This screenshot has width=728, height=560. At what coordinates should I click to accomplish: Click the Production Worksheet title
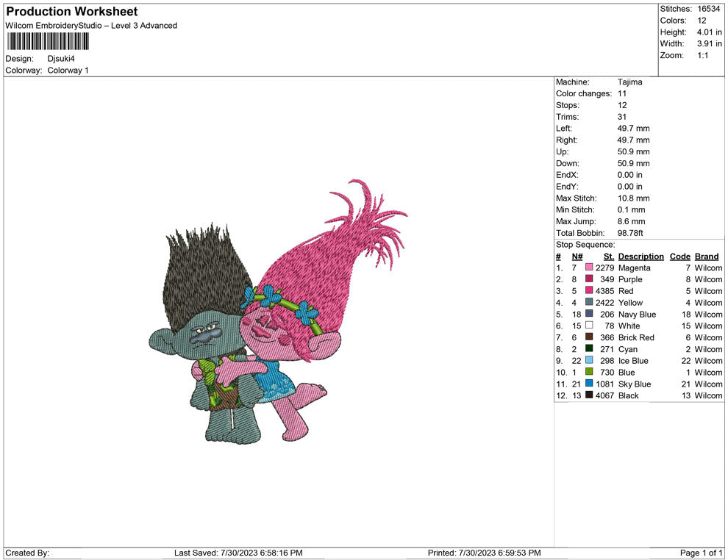tap(72, 12)
